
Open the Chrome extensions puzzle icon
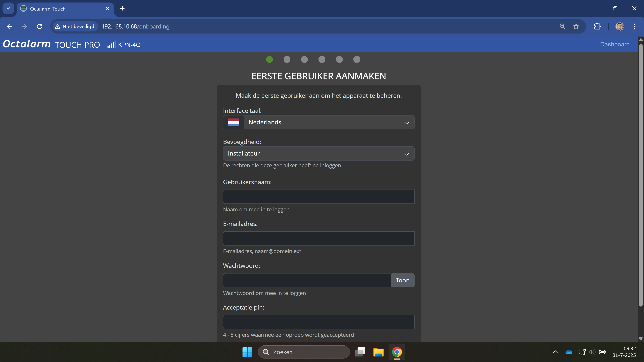597,26
